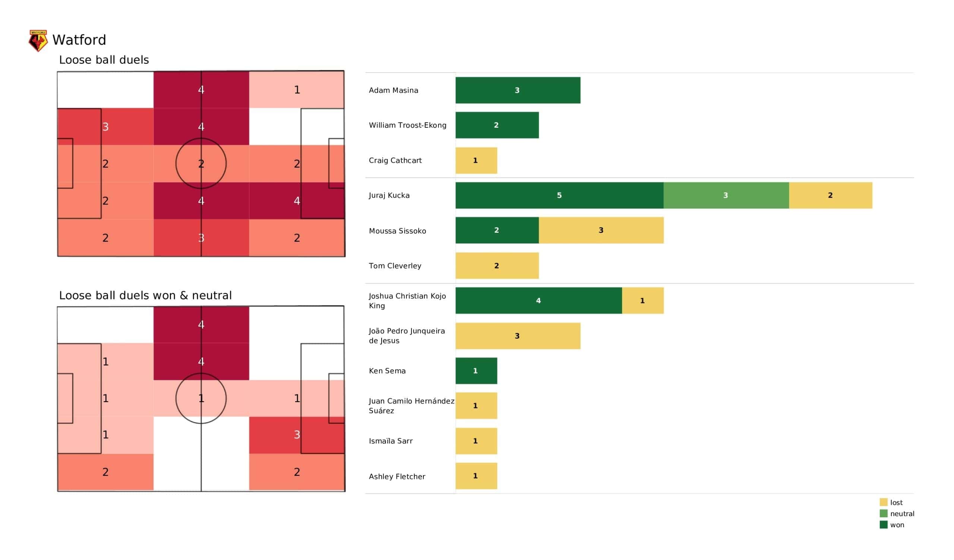The image size is (954, 560).
Task: Click the William Troost-Ekong player label
Action: point(407,125)
